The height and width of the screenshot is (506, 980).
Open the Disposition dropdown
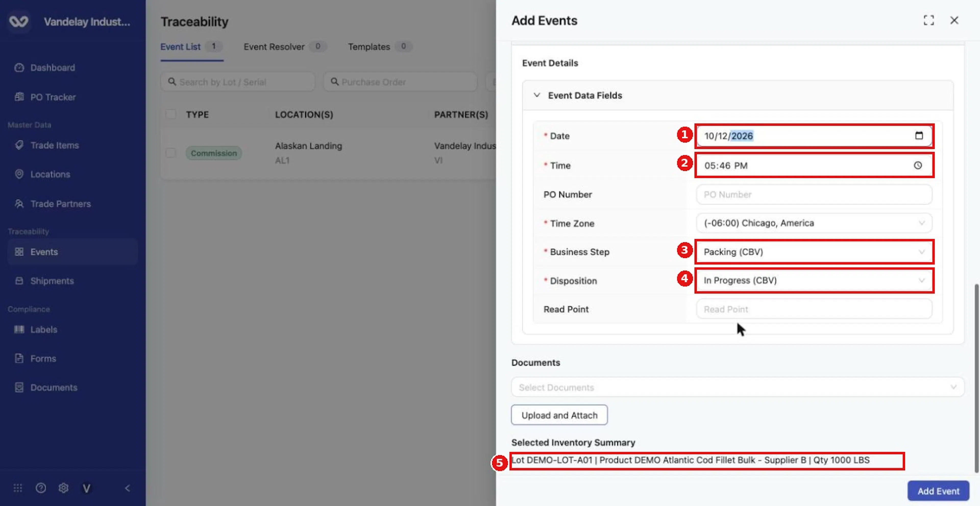[x=814, y=281]
